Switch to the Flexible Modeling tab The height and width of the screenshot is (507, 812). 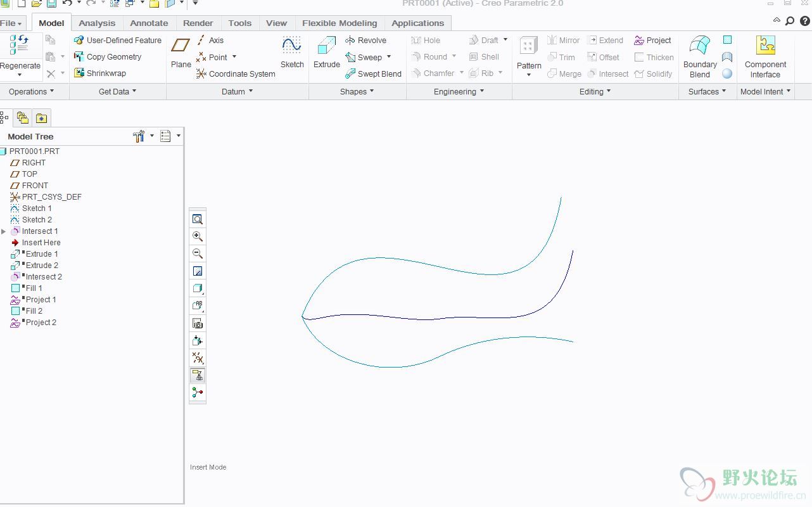(339, 23)
